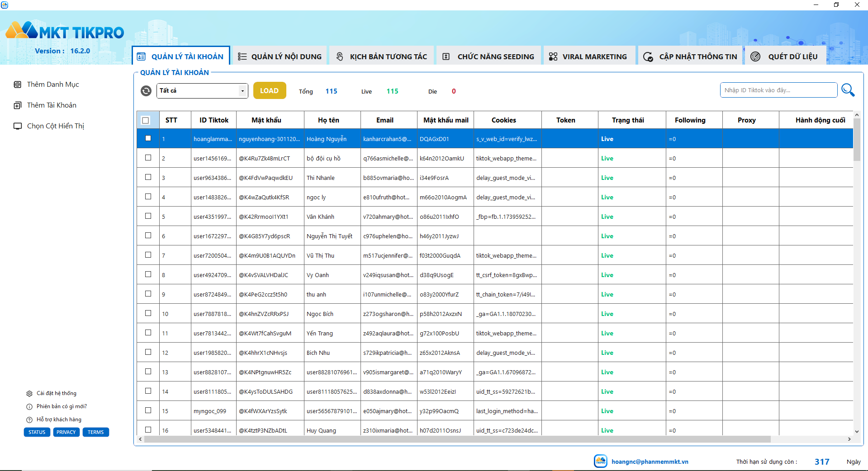Toggle the select-all header checkbox
This screenshot has height=471, width=868.
(146, 120)
